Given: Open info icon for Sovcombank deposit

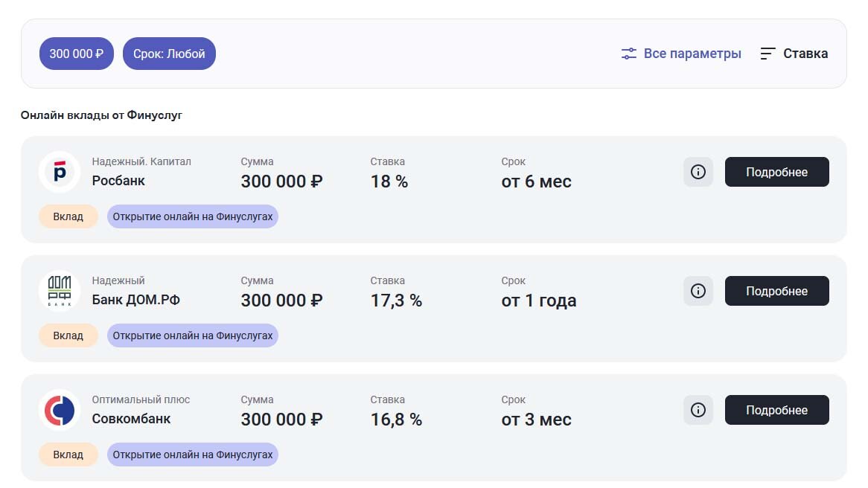Looking at the screenshot, I should [x=698, y=410].
